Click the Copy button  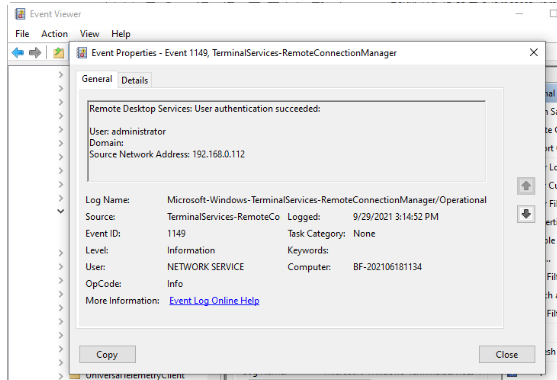(107, 354)
